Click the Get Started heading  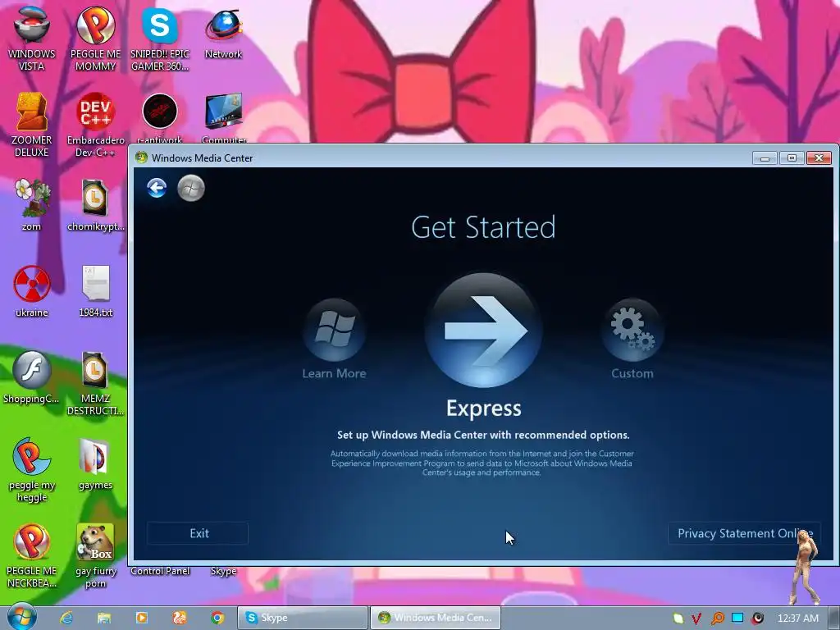click(x=483, y=227)
